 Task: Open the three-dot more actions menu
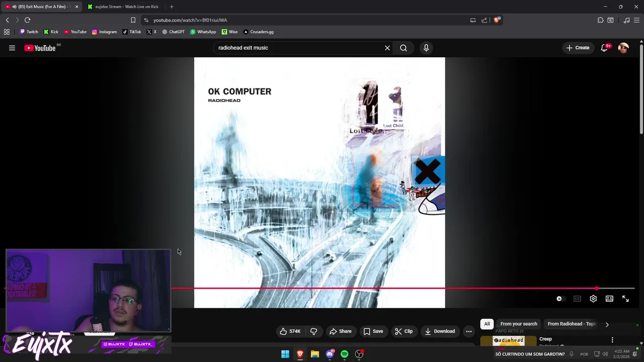click(x=469, y=331)
